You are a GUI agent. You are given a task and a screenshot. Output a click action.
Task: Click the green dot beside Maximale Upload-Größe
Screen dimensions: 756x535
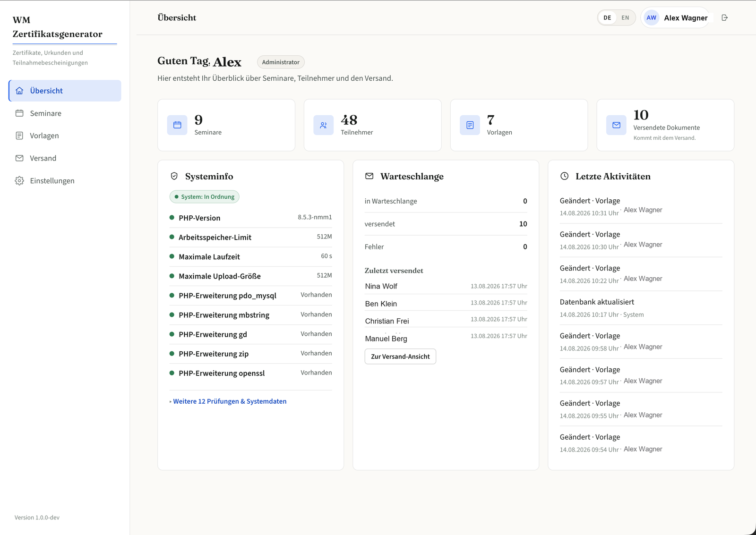(x=172, y=276)
